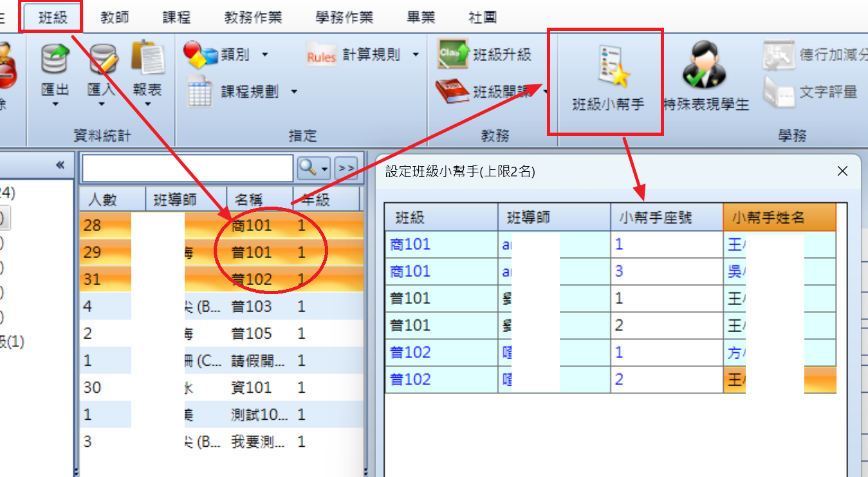Sort by 年級 column header
Screen dimensions: 868x477
[x=326, y=200]
